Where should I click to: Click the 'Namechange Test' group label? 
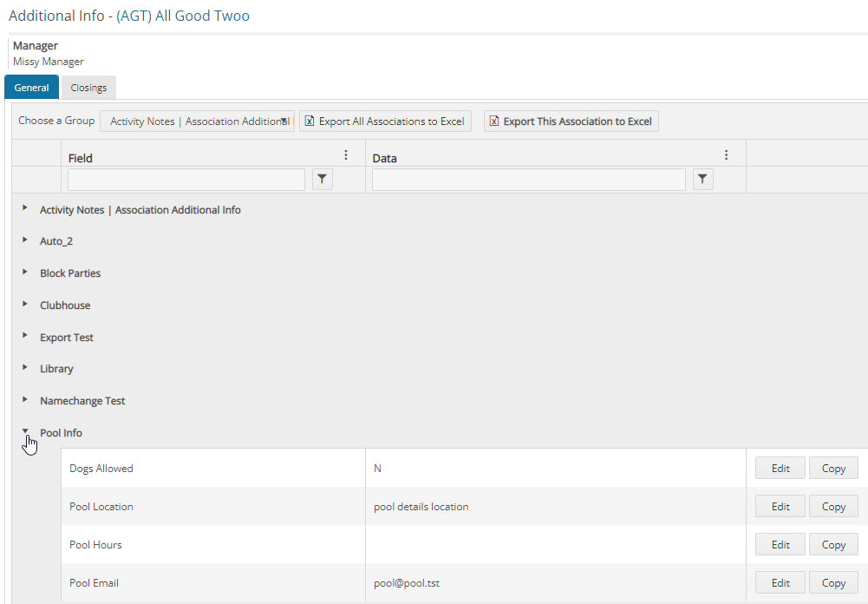point(82,401)
